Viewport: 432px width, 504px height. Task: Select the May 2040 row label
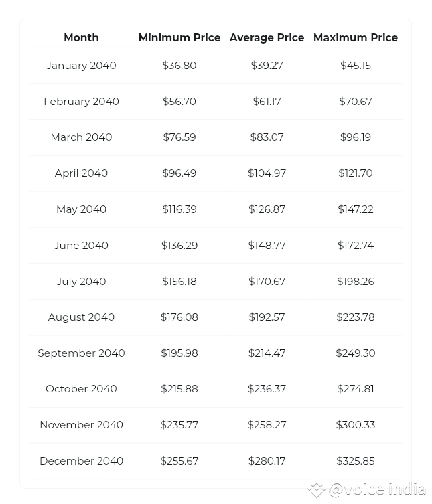[82, 209]
